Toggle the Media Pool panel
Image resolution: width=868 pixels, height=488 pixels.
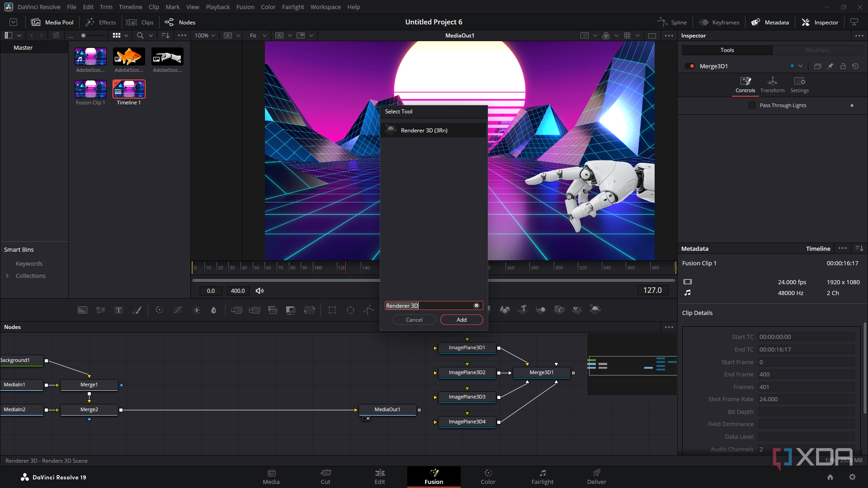coord(52,22)
